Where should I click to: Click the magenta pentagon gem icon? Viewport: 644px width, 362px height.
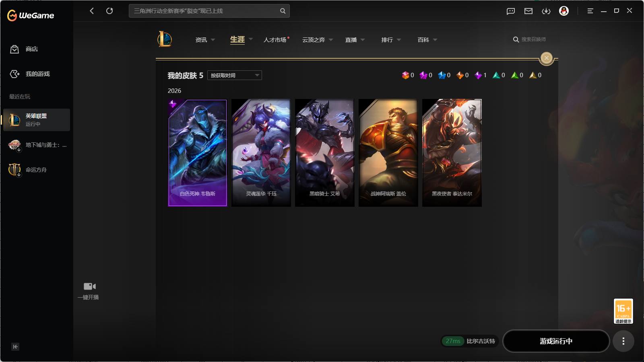423,75
